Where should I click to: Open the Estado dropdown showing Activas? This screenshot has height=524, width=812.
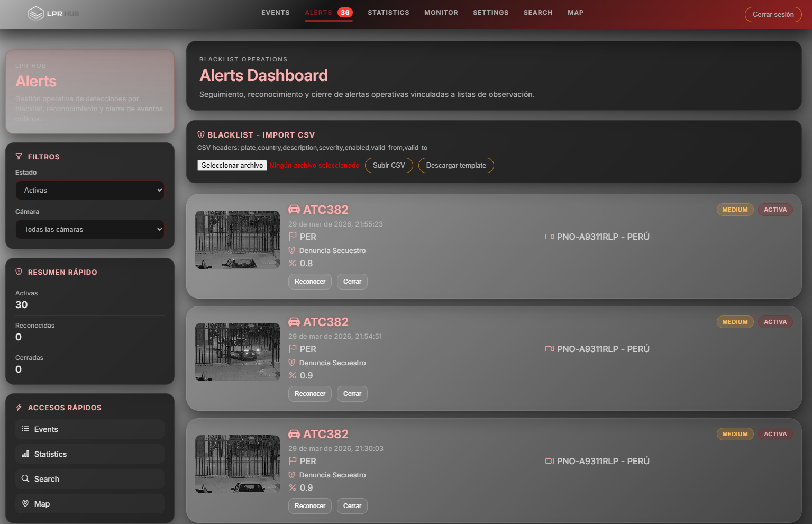pyautogui.click(x=90, y=191)
